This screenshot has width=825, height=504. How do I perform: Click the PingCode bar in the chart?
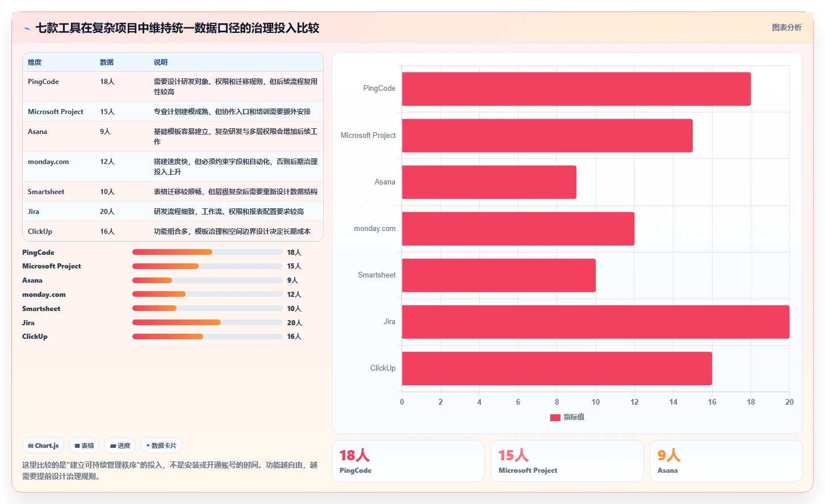coord(576,89)
